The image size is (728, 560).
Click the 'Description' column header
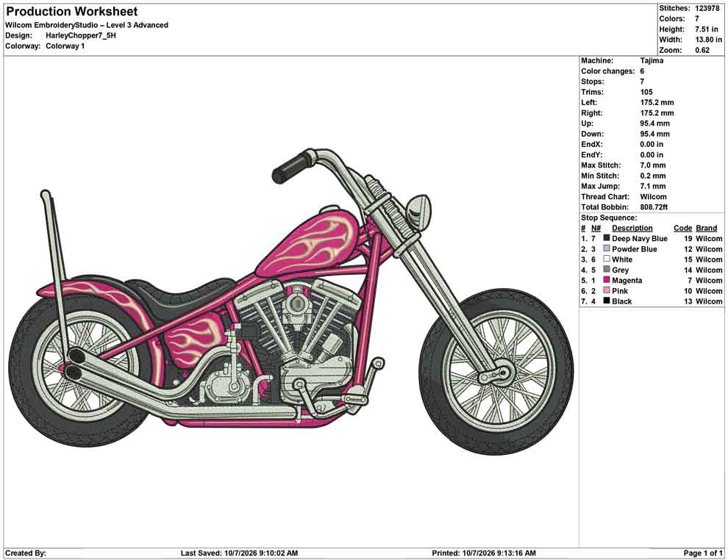(x=632, y=228)
